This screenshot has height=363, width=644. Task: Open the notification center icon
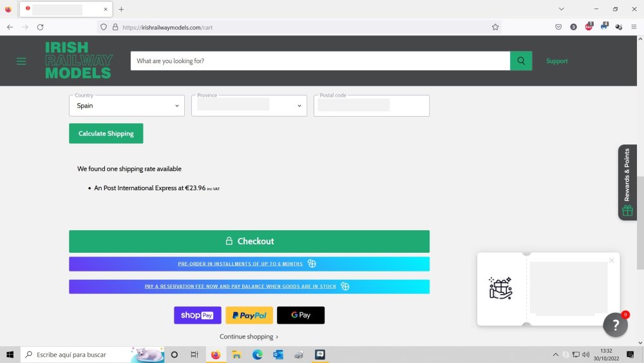[x=630, y=355]
